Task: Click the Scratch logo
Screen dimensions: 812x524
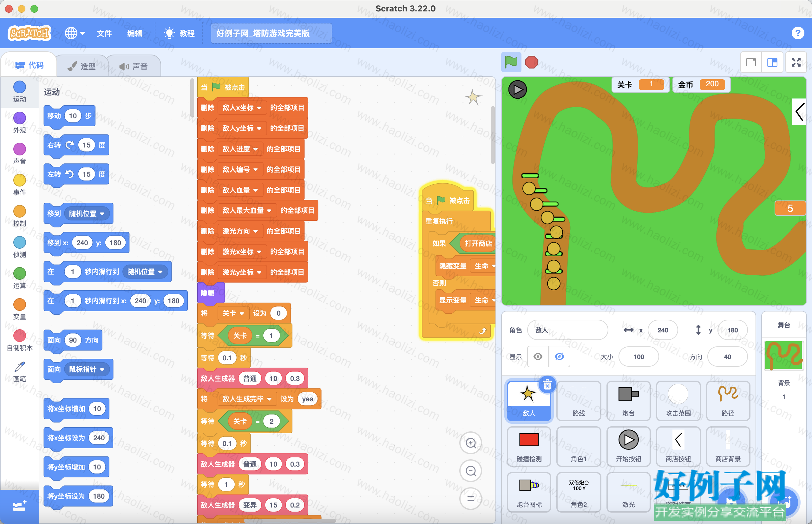Action: click(29, 33)
